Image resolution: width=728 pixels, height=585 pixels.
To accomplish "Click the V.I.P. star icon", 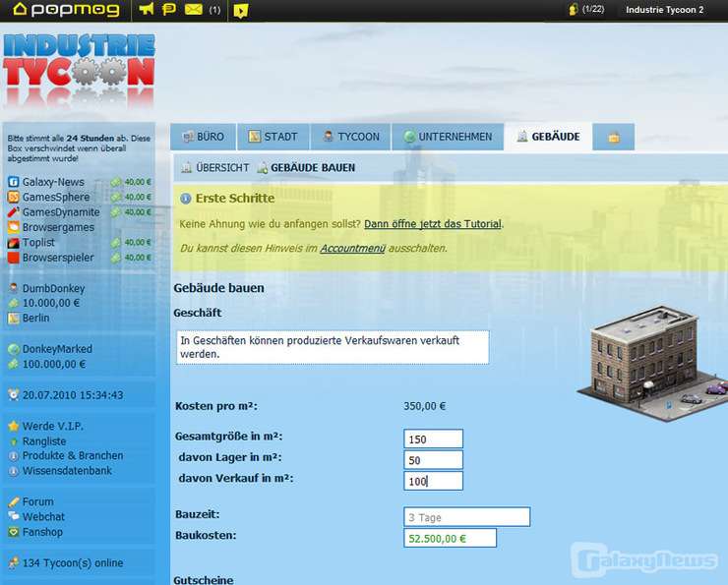I will tap(14, 426).
